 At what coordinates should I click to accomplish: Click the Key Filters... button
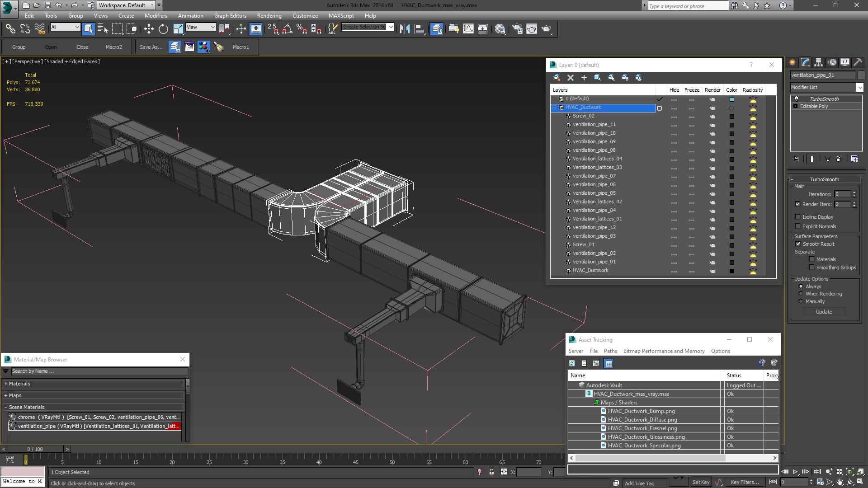[745, 482]
